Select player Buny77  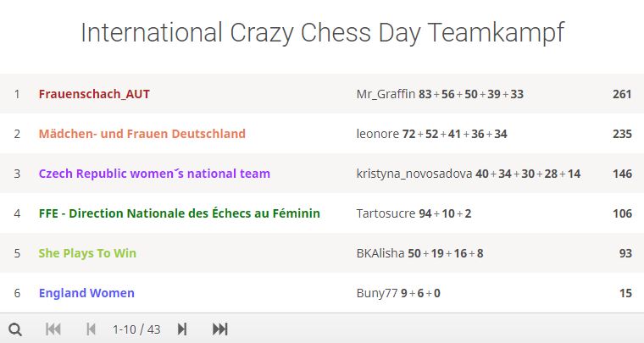377,293
